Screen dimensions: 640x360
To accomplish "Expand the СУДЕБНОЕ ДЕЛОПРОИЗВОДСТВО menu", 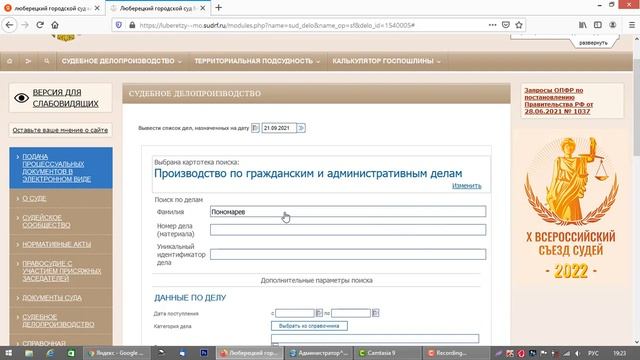I will point(122,61).
